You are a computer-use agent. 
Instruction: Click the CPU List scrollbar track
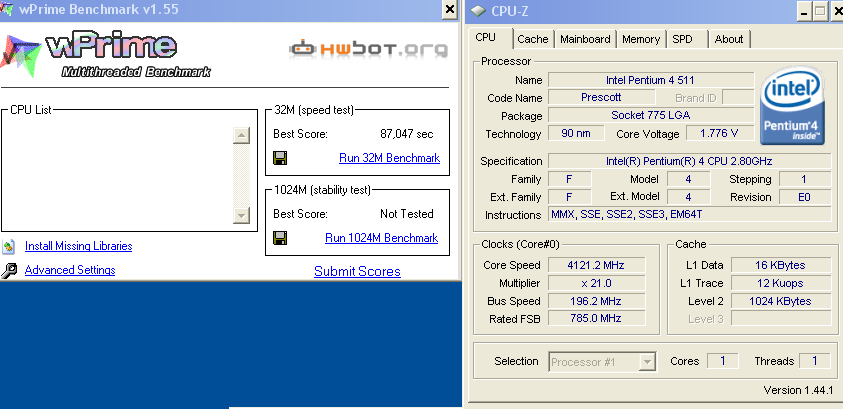(241, 175)
